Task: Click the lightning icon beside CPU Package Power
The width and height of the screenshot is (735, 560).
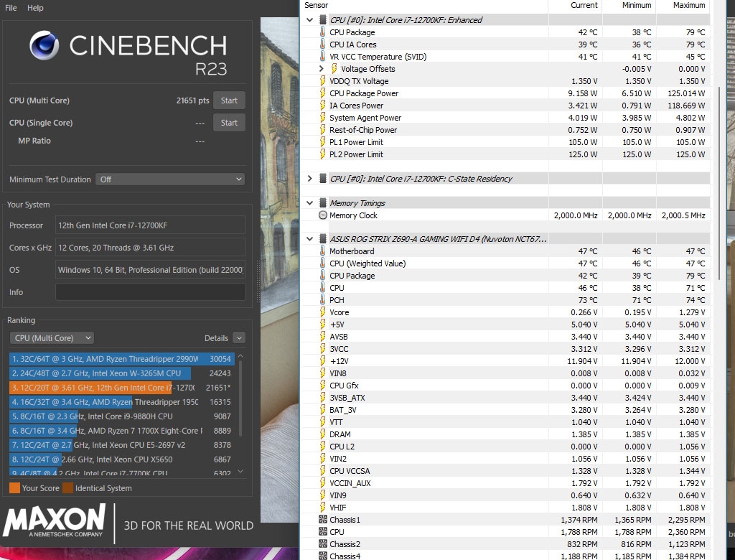Action: tap(322, 93)
